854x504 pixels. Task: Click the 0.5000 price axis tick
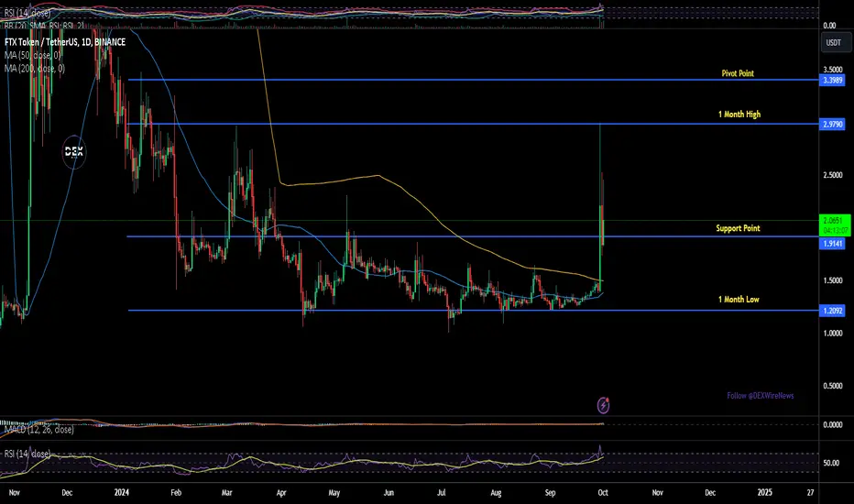tap(832, 386)
